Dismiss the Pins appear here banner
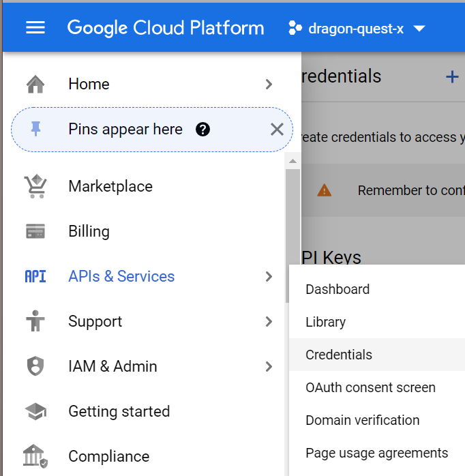This screenshot has width=465, height=476. pyautogui.click(x=277, y=130)
